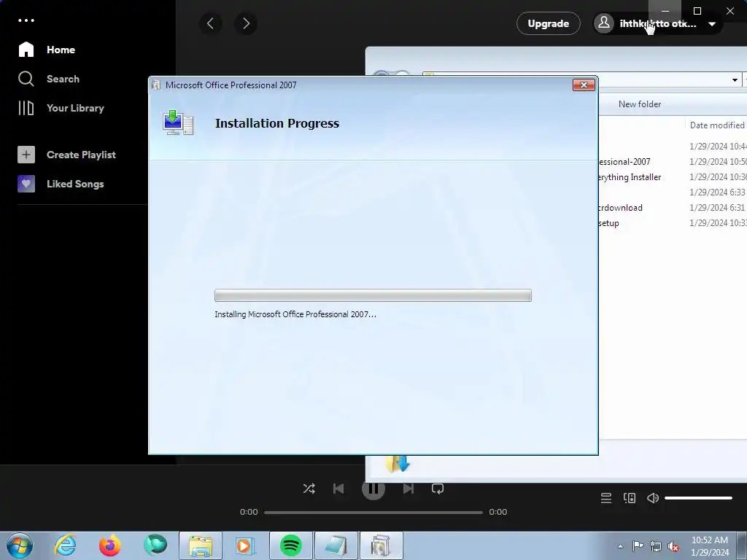Click the Spotify Home house icon

click(26, 50)
